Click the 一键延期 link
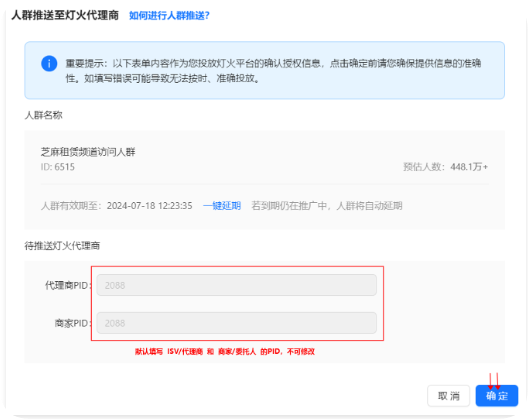 pos(222,205)
